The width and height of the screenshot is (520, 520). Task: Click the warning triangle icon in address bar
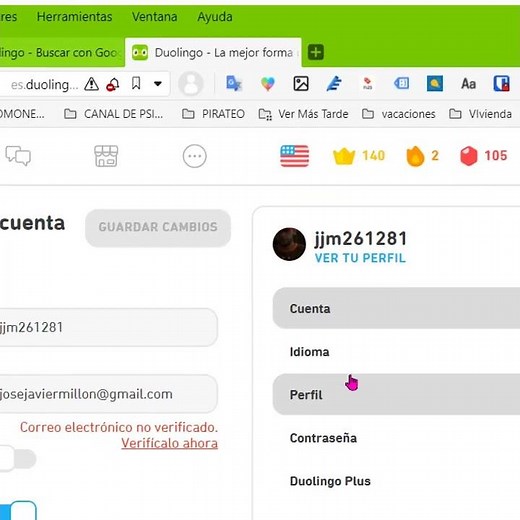[x=91, y=84]
